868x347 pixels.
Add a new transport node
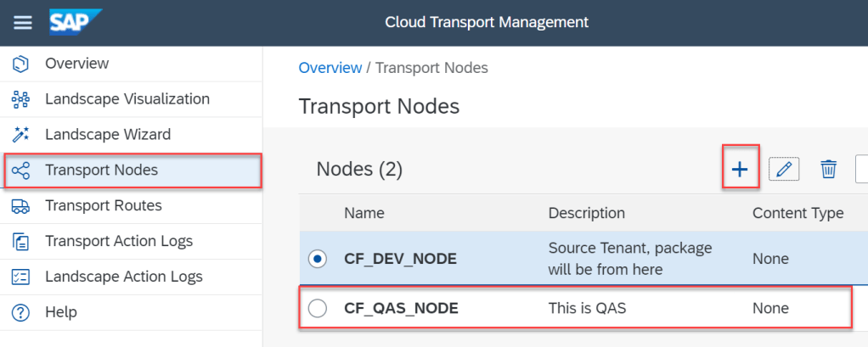(740, 170)
